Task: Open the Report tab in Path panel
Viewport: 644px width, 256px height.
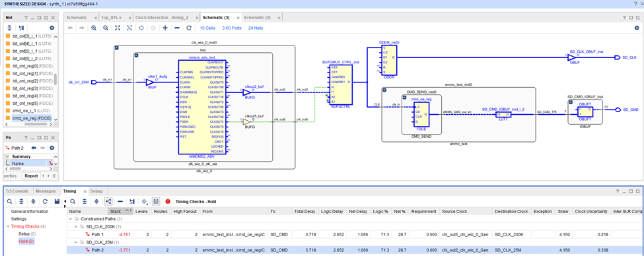Action: click(x=31, y=176)
